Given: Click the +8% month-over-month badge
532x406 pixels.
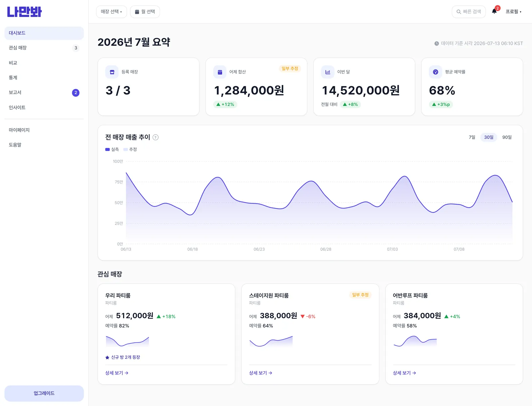Looking at the screenshot, I should (x=350, y=104).
